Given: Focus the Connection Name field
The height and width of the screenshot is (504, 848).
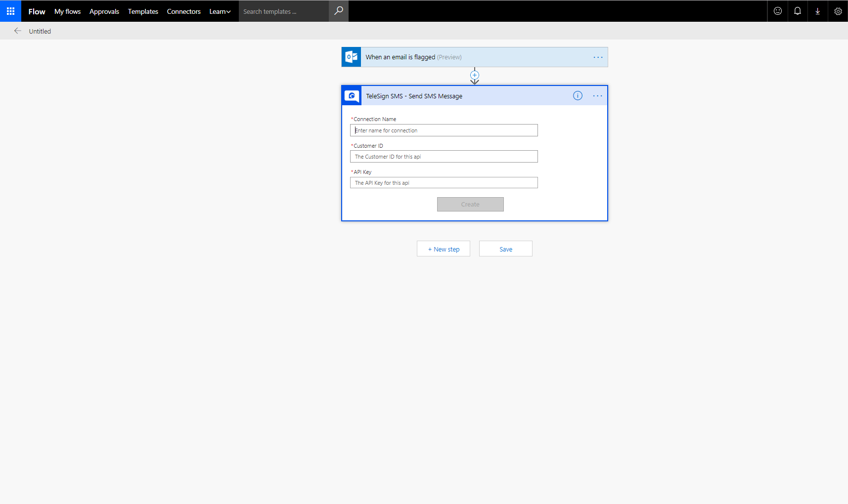Looking at the screenshot, I should (x=444, y=130).
